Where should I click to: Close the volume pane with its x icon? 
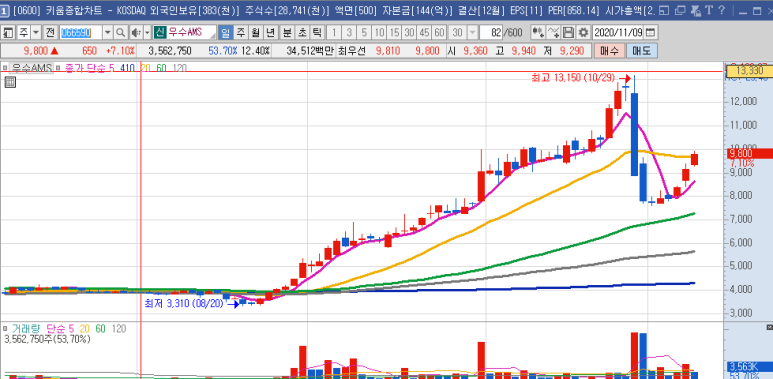coord(769,327)
